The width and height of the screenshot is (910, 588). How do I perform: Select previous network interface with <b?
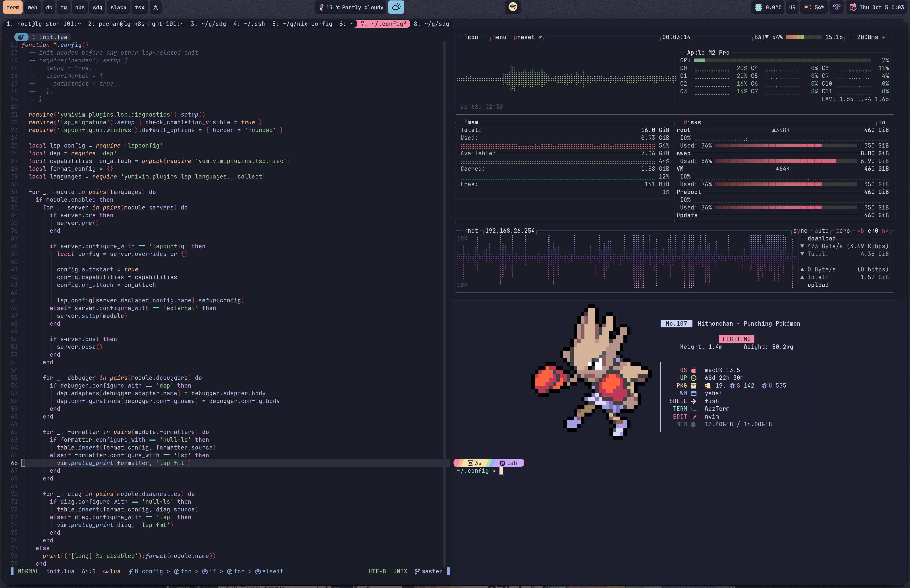(x=860, y=231)
